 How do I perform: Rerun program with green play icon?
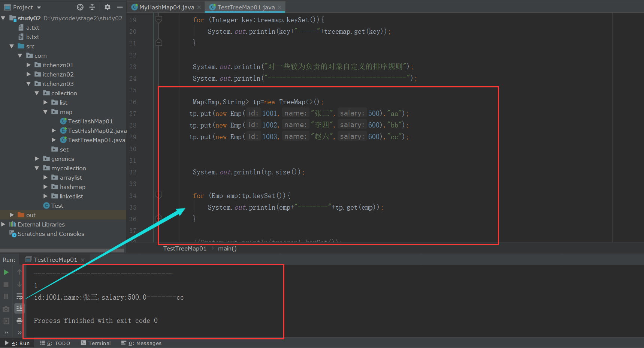pyautogui.click(x=6, y=272)
